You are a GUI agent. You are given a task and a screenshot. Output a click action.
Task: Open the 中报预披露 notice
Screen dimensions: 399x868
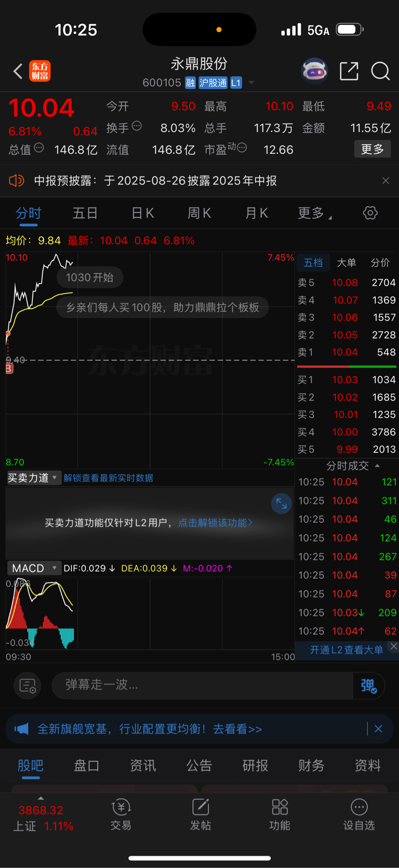click(155, 180)
